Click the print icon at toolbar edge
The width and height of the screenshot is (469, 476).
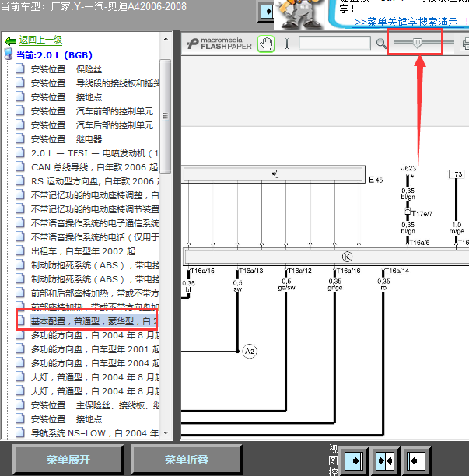465,44
